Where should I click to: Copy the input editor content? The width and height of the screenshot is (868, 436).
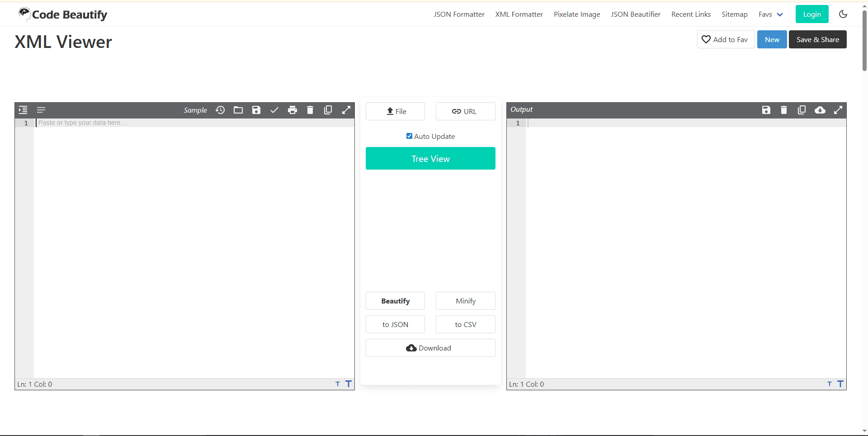click(328, 110)
